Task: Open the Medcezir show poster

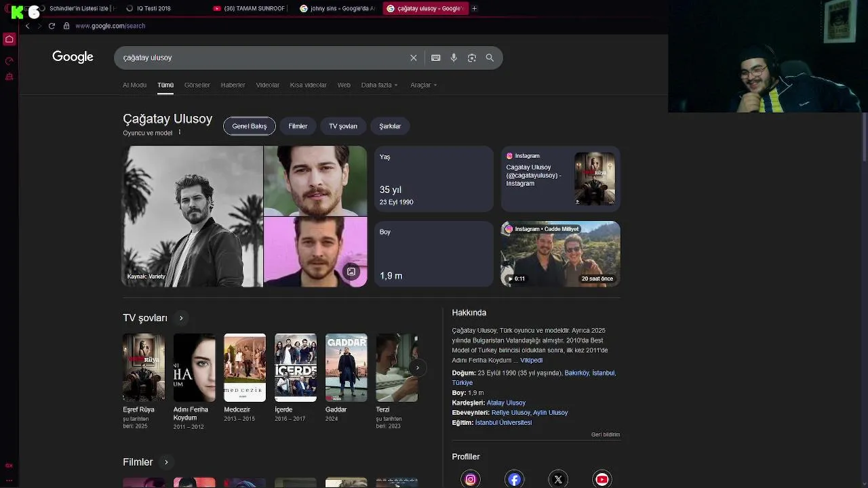Action: pyautogui.click(x=245, y=367)
